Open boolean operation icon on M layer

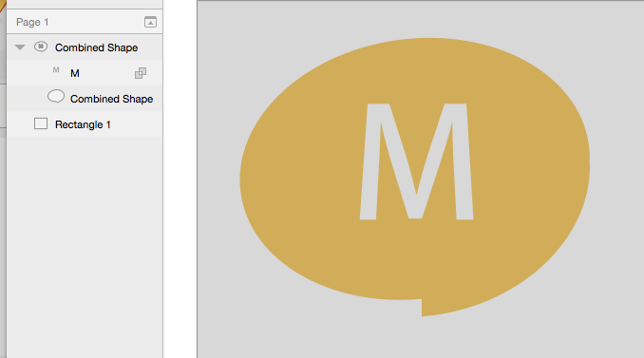pyautogui.click(x=141, y=73)
